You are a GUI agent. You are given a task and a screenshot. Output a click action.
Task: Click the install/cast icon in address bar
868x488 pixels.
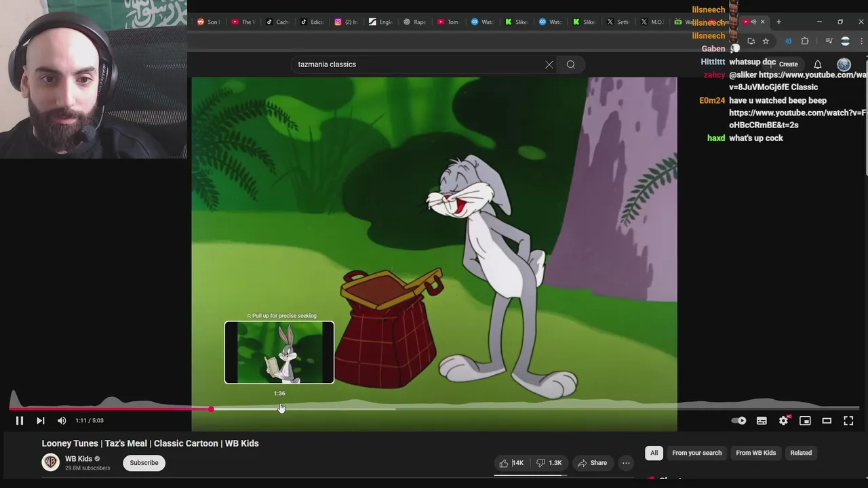[x=751, y=41]
